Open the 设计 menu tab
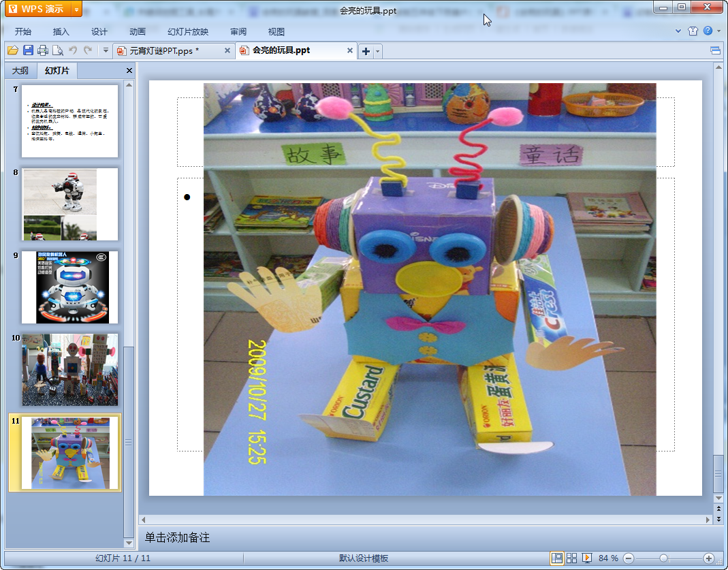728x570 pixels. (99, 31)
